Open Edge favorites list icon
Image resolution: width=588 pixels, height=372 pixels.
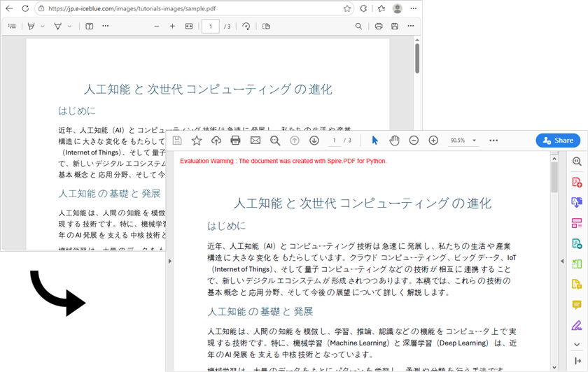381,8
